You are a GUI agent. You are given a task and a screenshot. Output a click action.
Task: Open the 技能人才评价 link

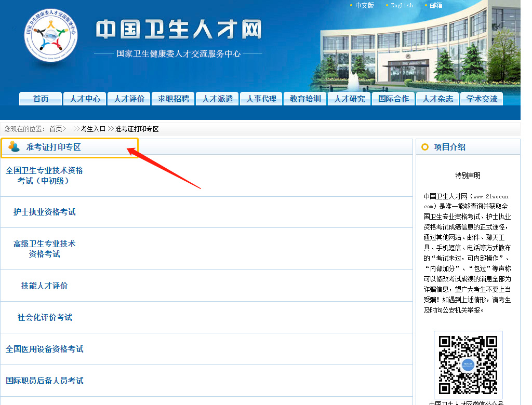point(45,286)
